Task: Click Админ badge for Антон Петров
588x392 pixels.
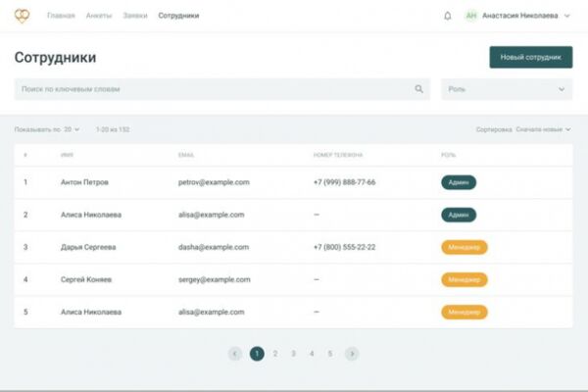Action: tap(459, 182)
